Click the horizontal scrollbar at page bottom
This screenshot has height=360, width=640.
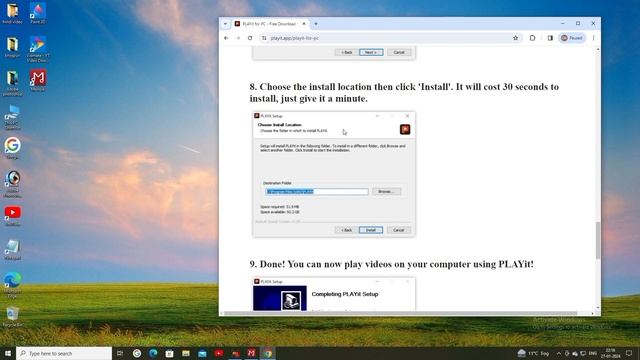pyautogui.click(x=401, y=313)
